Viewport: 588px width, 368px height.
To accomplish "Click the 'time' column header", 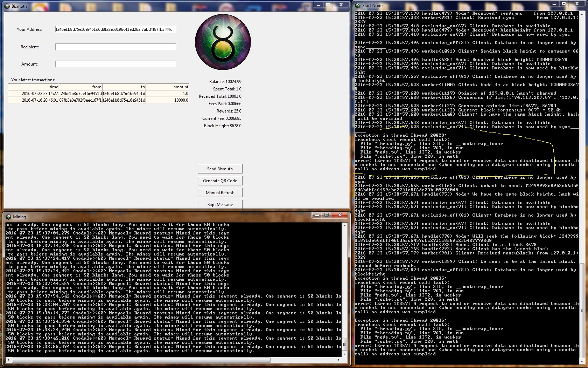I will click(x=33, y=87).
